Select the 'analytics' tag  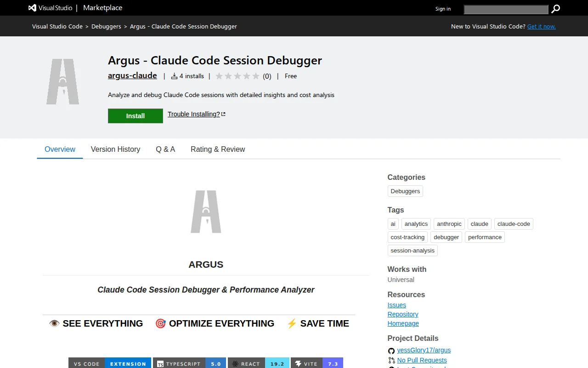point(416,224)
